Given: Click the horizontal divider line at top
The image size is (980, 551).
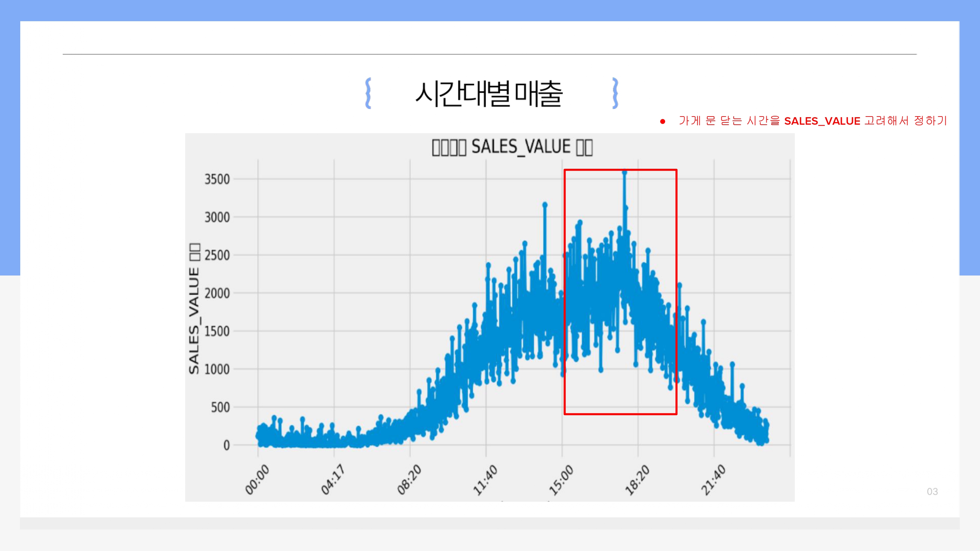Looking at the screenshot, I should tap(489, 55).
